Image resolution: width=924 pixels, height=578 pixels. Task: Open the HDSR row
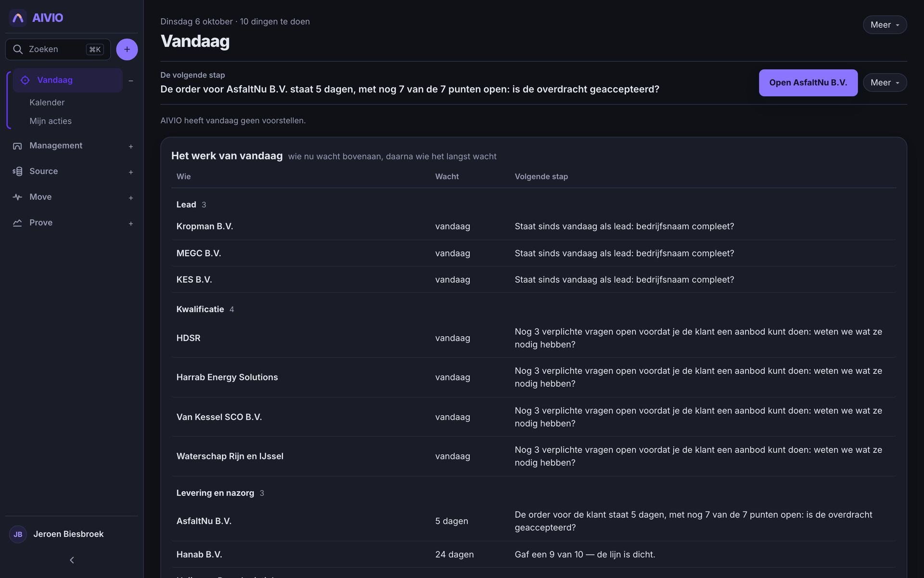pyautogui.click(x=533, y=338)
